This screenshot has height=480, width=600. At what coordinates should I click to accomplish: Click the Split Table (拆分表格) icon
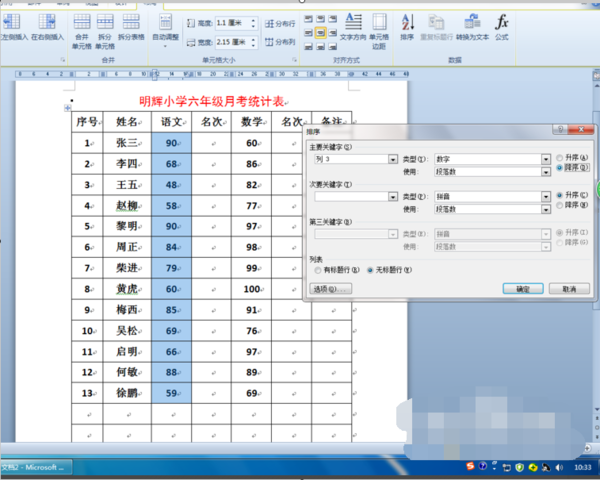[x=131, y=21]
